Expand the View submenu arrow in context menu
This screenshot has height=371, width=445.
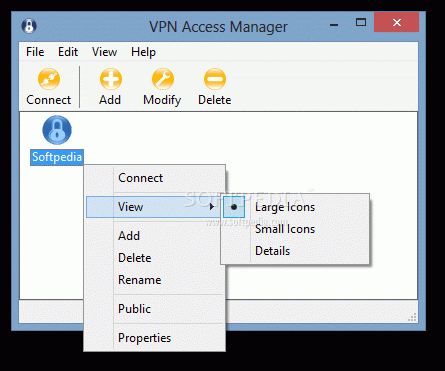click(212, 207)
